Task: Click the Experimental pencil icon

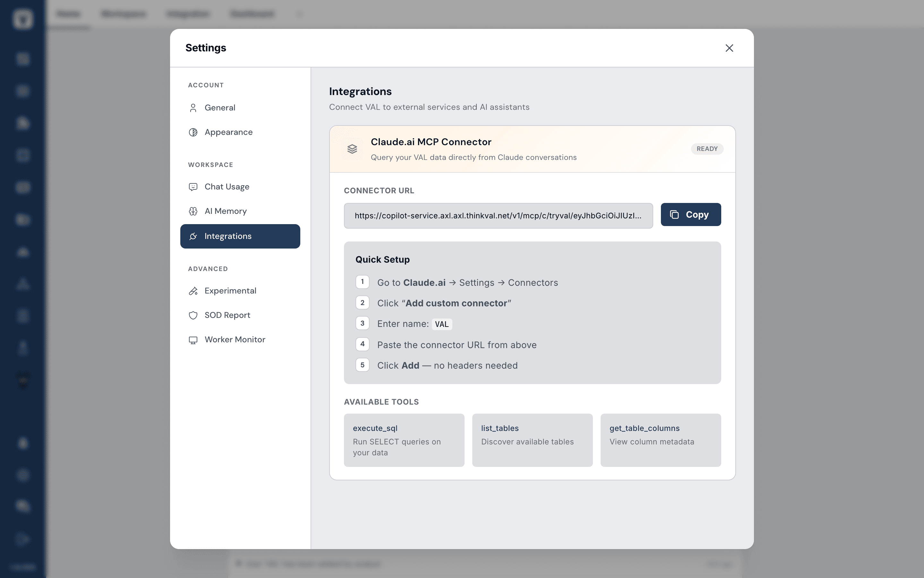Action: click(x=193, y=291)
